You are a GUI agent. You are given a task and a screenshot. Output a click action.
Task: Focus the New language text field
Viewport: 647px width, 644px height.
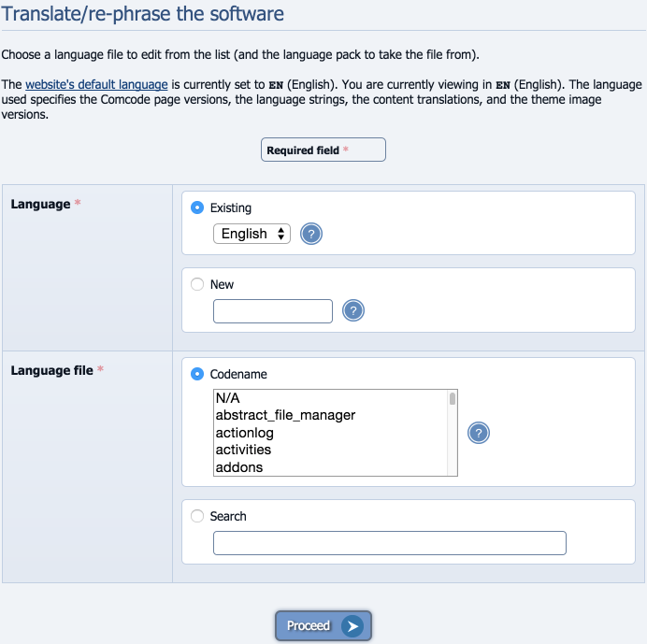(273, 311)
